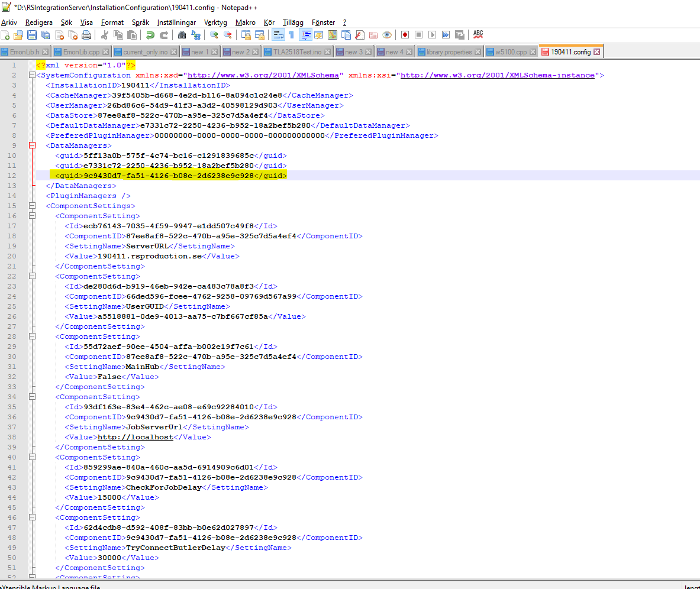This screenshot has width=700, height=589.
Task: Click line number 20 in the margin
Action: (x=12, y=256)
